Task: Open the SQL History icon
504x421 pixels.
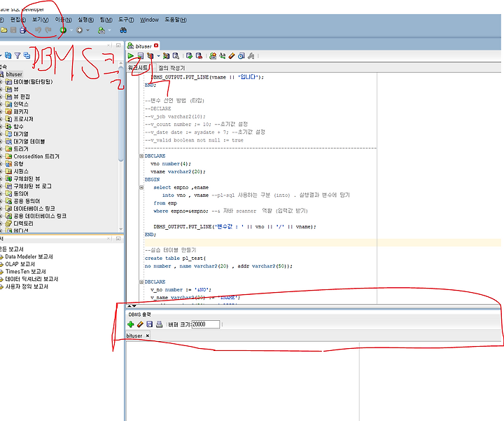Action: coord(241,56)
